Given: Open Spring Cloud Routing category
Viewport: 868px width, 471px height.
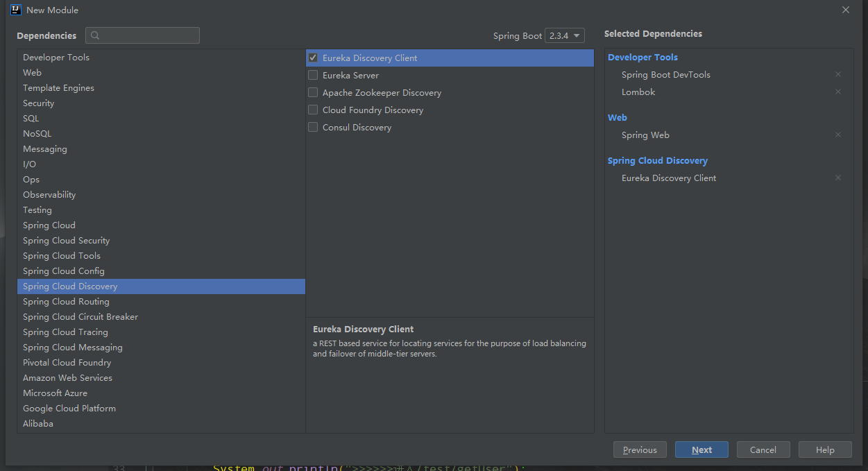Looking at the screenshot, I should pos(161,302).
